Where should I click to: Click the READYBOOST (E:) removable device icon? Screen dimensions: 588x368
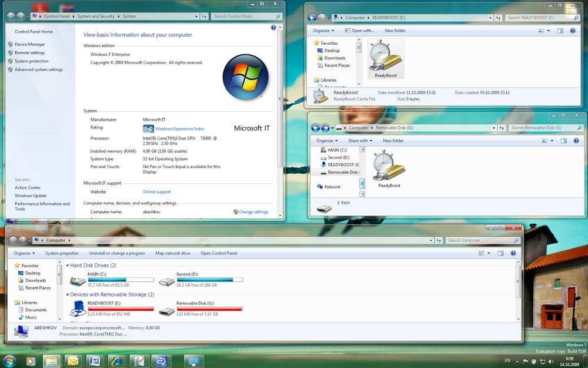point(78,308)
